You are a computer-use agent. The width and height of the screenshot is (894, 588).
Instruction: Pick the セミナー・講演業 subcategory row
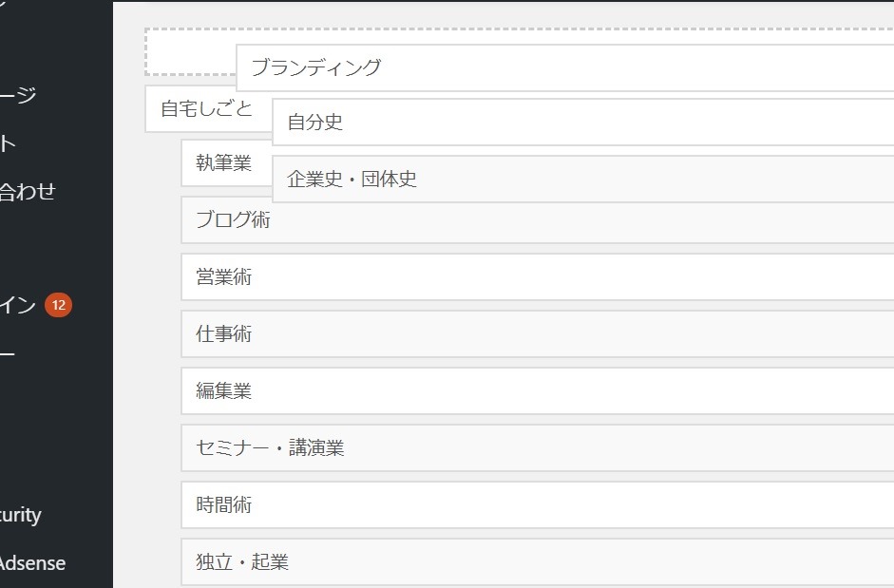click(537, 448)
